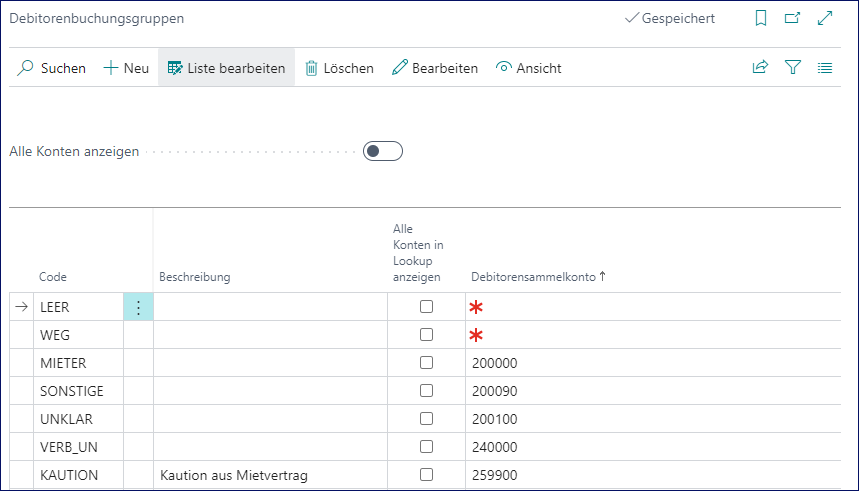Click the Alle Konten in Lookup anzeigen header
Screen dimensions: 859x491
(418, 253)
